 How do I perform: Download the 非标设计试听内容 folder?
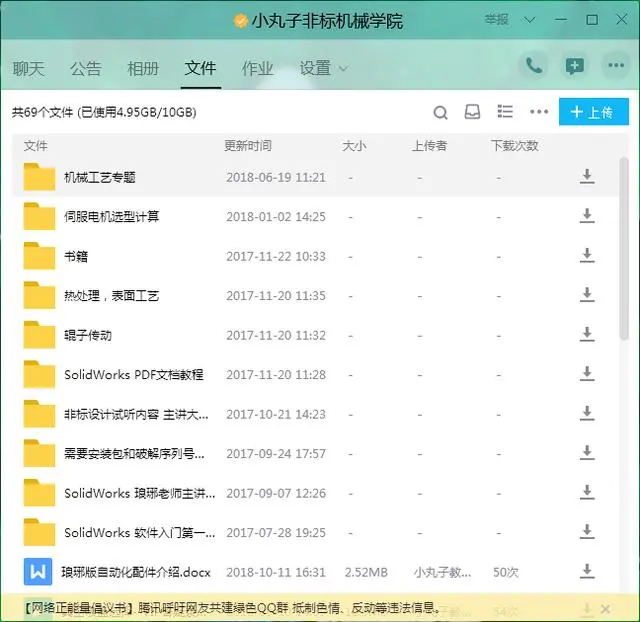click(x=587, y=413)
